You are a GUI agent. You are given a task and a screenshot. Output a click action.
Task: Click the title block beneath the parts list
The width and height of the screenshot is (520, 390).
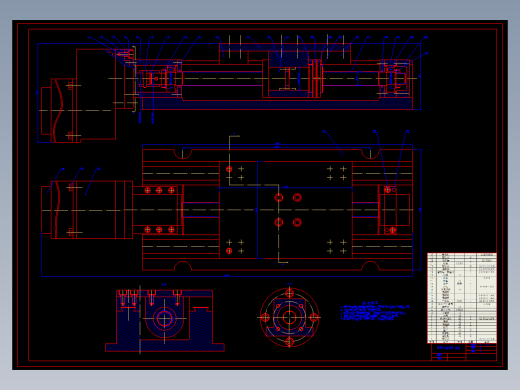[464, 352]
